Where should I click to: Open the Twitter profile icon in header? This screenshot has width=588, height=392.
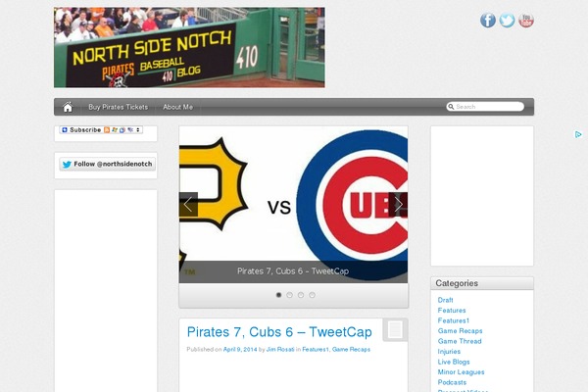pos(507,21)
